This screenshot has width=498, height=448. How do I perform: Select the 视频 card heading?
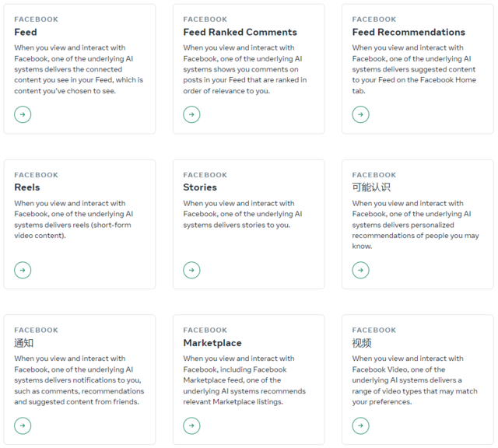[362, 343]
